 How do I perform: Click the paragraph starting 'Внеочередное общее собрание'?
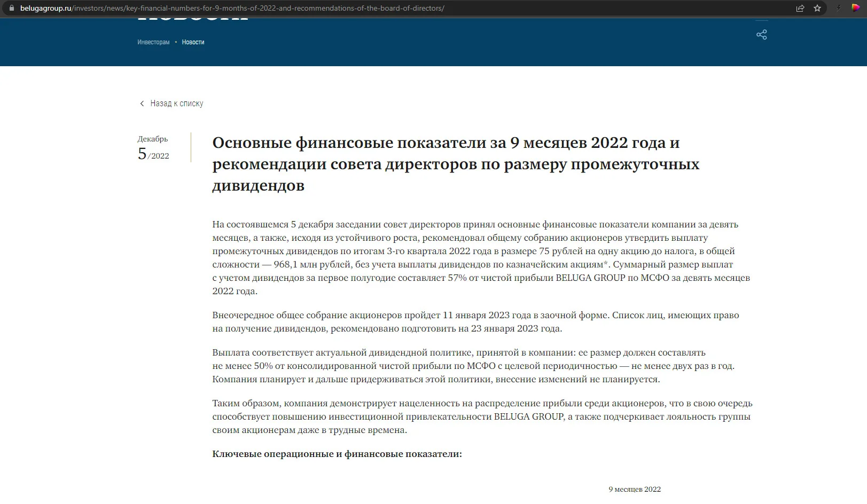tap(475, 321)
